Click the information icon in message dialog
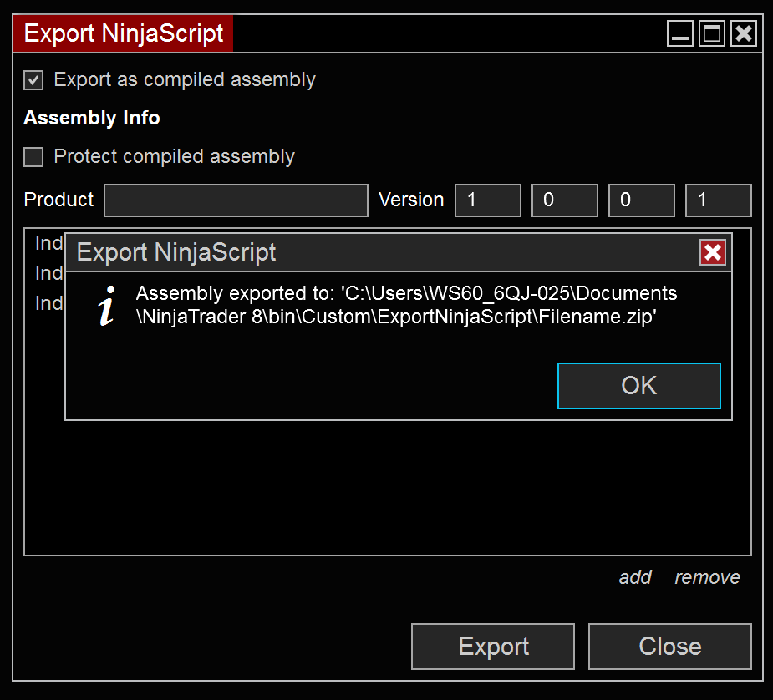 point(107,306)
